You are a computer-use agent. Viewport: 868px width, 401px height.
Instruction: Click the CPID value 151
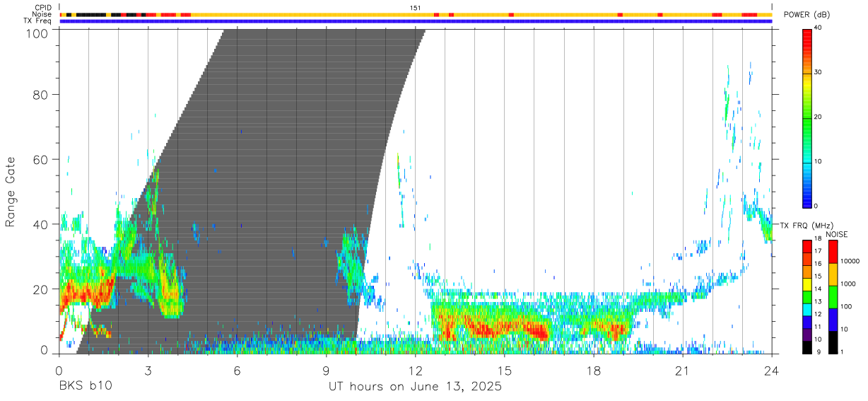click(416, 8)
